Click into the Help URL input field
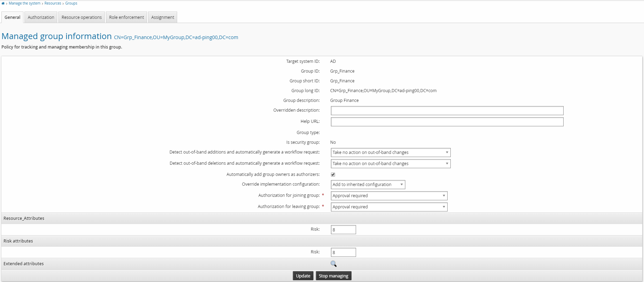 pyautogui.click(x=447, y=122)
